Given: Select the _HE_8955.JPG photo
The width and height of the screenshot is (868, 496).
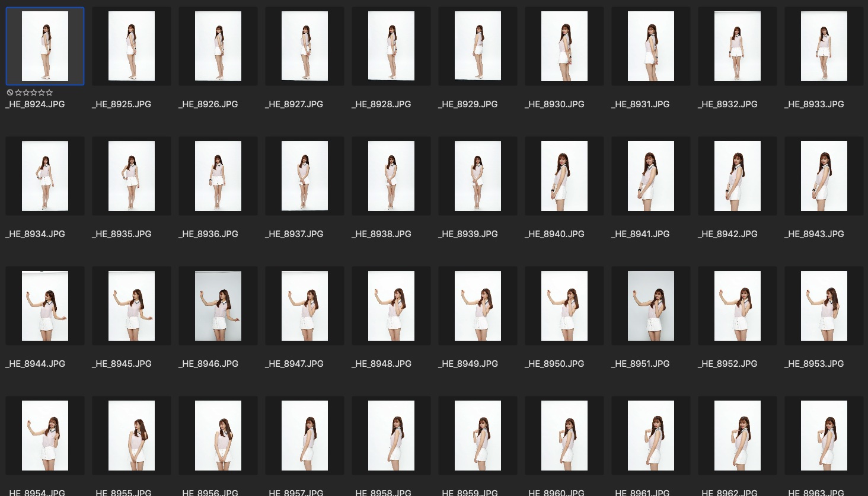Looking at the screenshot, I should (x=132, y=436).
